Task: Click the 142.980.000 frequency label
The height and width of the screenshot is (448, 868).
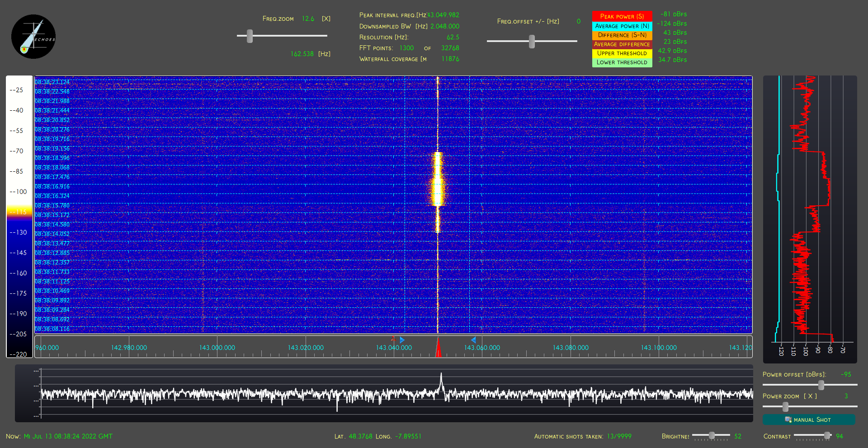Action: coord(129,348)
